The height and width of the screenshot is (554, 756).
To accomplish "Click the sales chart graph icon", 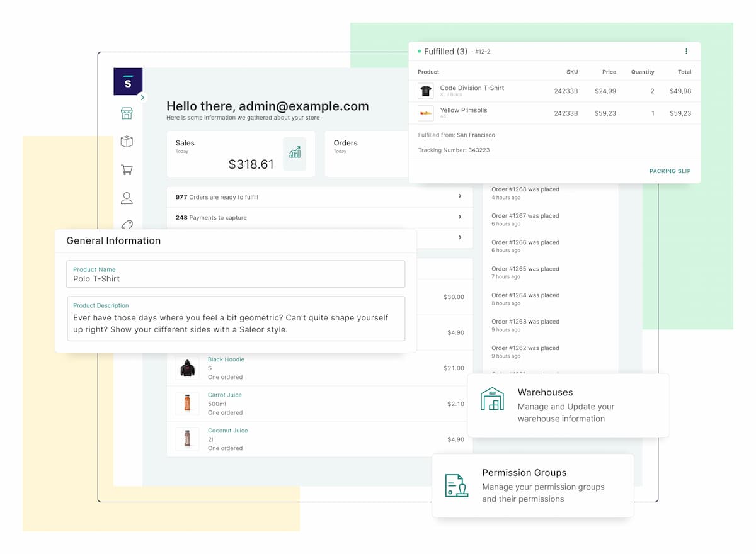I will (294, 153).
